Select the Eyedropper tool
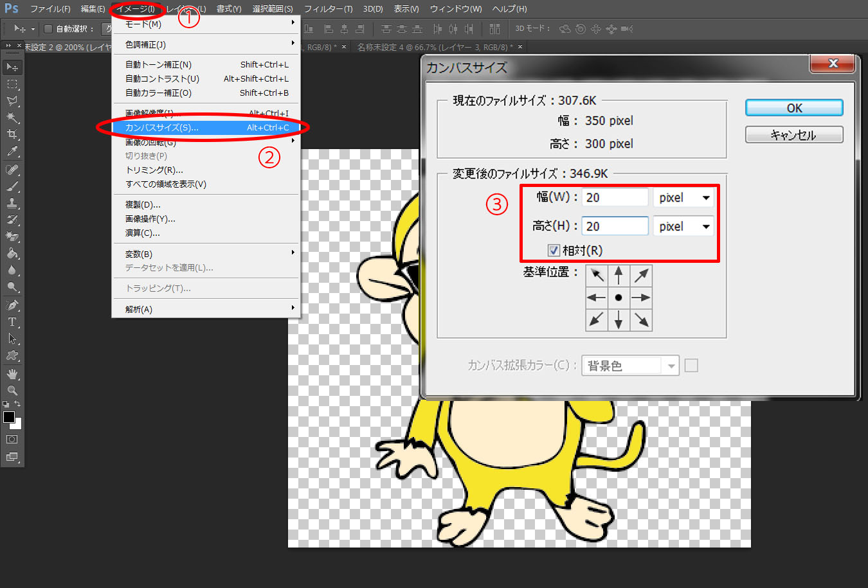Image resolution: width=868 pixels, height=588 pixels. click(12, 152)
